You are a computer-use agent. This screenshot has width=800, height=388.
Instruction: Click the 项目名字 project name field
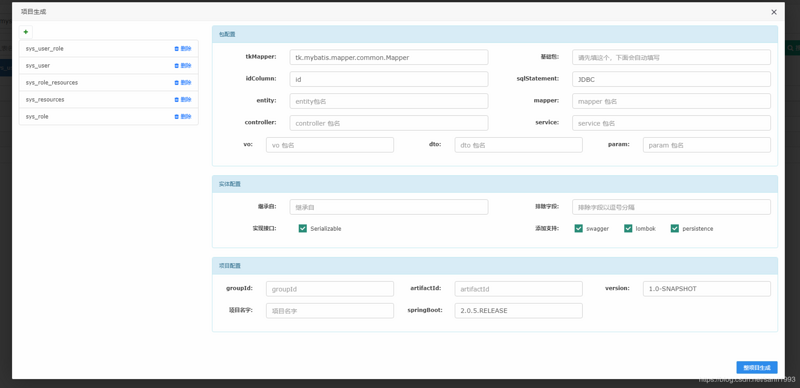(x=330, y=310)
